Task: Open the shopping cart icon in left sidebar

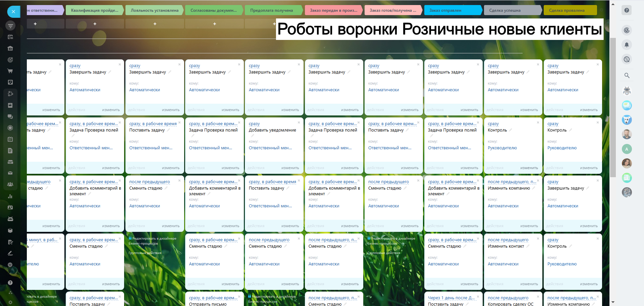Action: (10, 71)
